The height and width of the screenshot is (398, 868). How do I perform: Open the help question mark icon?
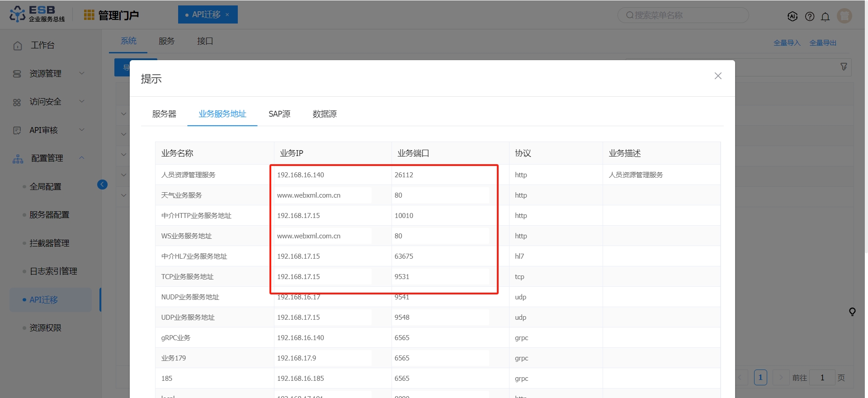810,16
